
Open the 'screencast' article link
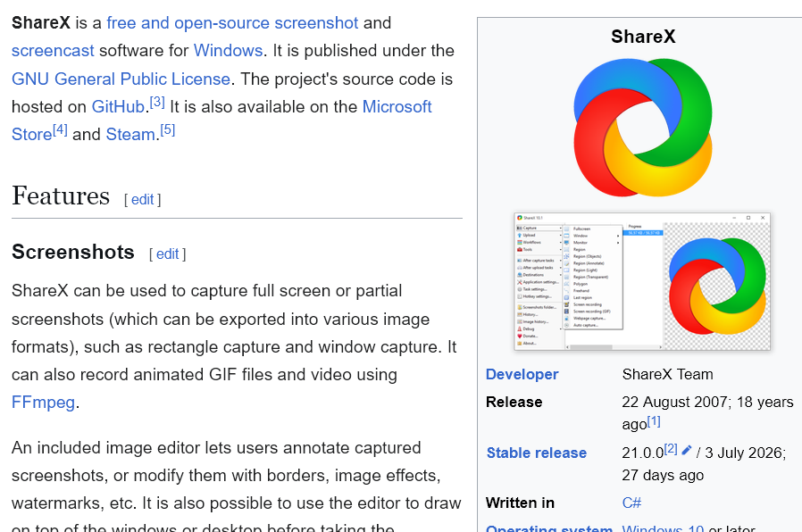(53, 51)
